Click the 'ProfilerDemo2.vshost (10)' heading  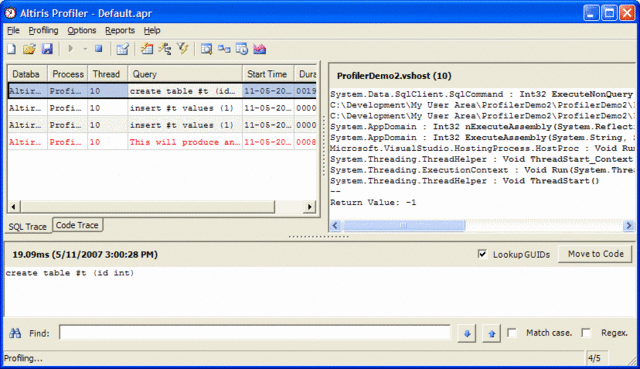tap(394, 76)
